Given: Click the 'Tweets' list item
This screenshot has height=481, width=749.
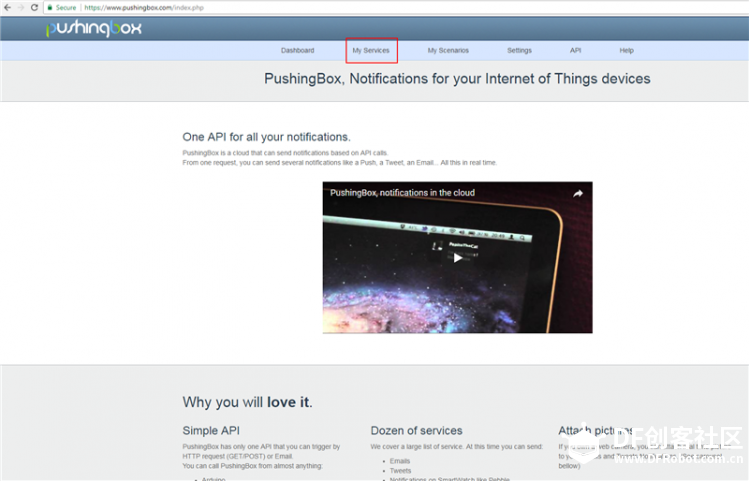Looking at the screenshot, I should [x=400, y=470].
